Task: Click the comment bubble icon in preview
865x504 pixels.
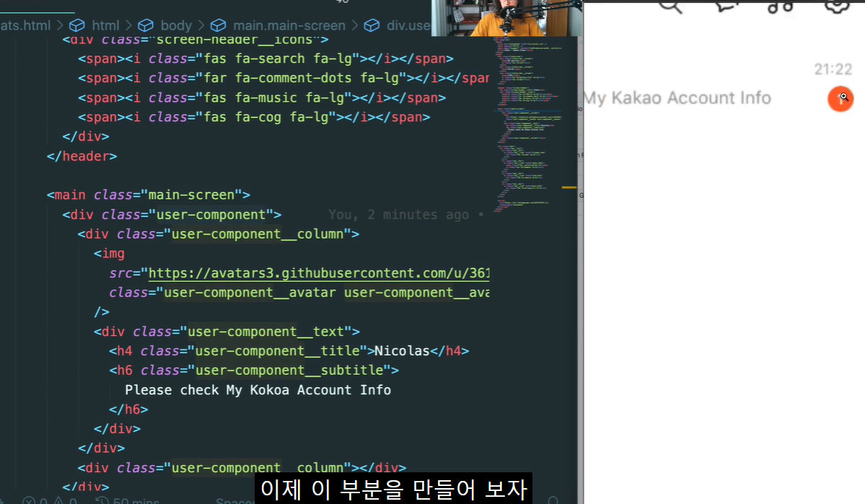Action: pos(726,6)
